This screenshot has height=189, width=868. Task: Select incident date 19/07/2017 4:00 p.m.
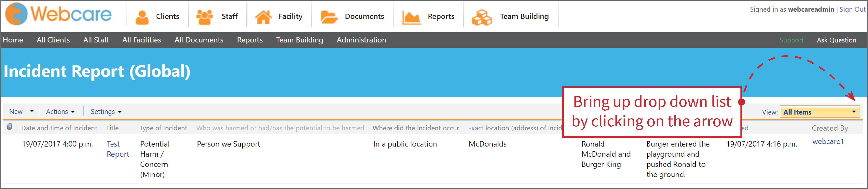click(x=57, y=144)
